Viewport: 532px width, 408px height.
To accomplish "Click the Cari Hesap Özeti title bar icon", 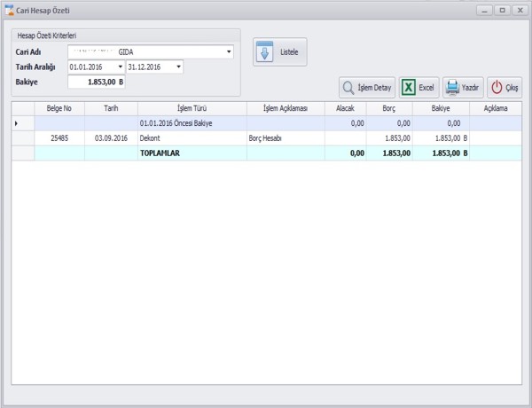I will [x=9, y=10].
